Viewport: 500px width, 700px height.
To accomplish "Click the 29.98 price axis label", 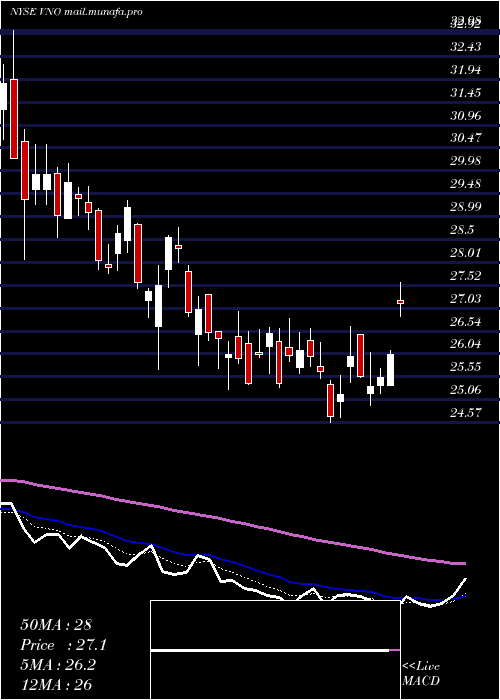I will [466, 161].
